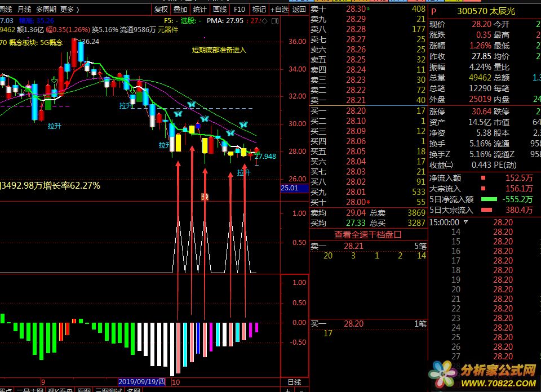Click the 卖九 row price 28.29
Viewport: 541px width, 392px height.
[356, 19]
